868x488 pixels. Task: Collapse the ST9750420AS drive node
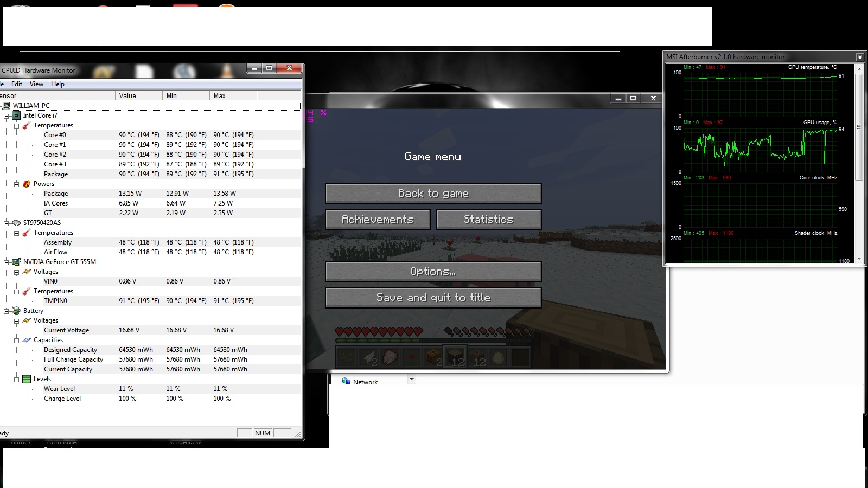pyautogui.click(x=7, y=223)
